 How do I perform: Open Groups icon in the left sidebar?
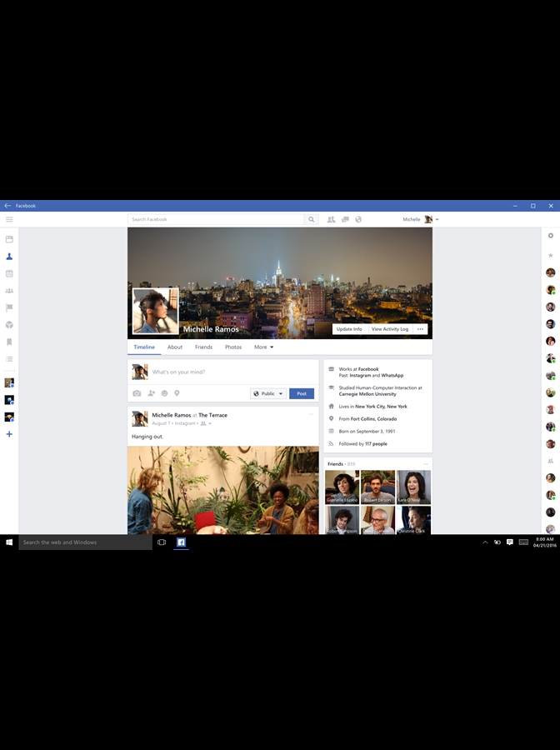point(9,291)
